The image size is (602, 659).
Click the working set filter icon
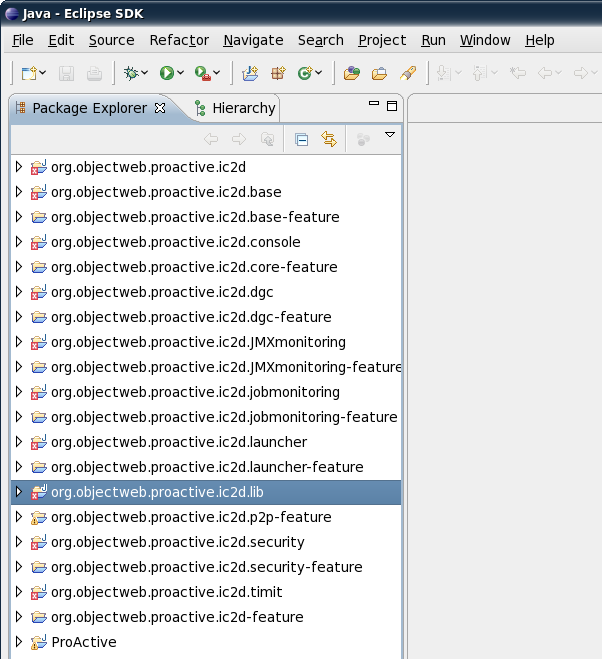coord(363,139)
